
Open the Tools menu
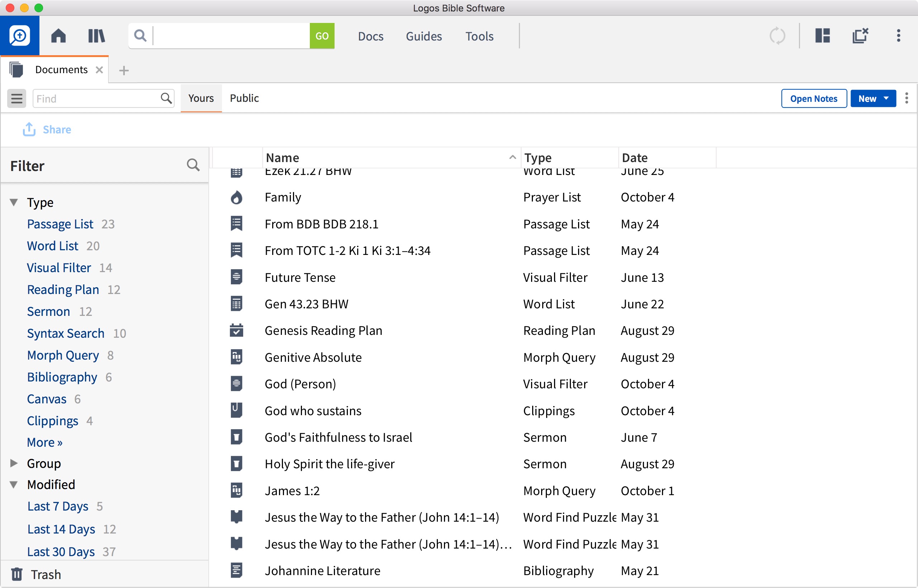click(479, 36)
